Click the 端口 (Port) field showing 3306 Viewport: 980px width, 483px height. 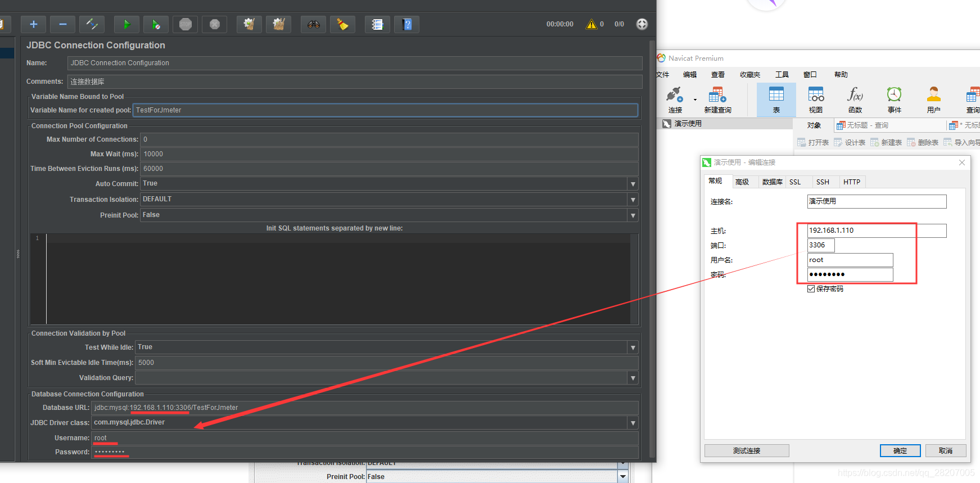click(821, 245)
